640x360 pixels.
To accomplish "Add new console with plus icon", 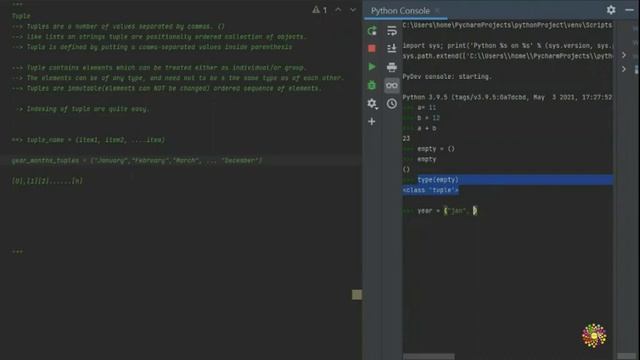I will point(372,122).
